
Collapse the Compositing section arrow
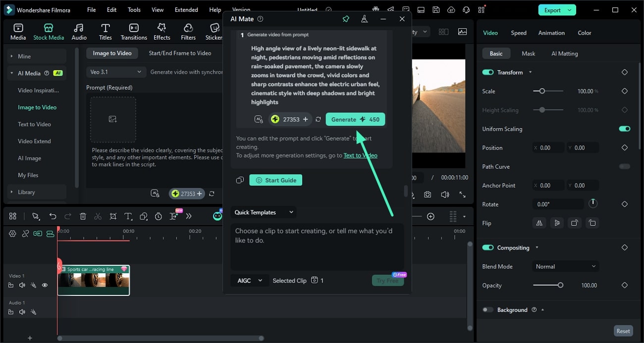coord(537,247)
